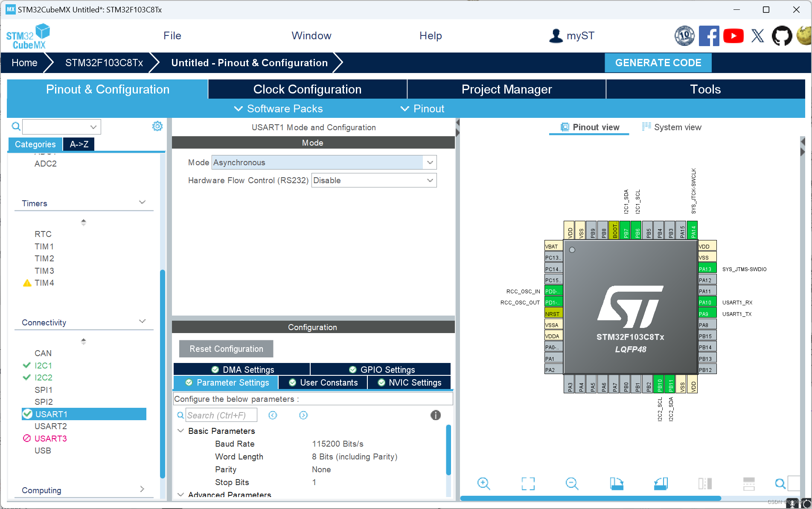This screenshot has width=812, height=509.
Task: Click the PA13 SWDIO pin on chip
Action: 707,269
